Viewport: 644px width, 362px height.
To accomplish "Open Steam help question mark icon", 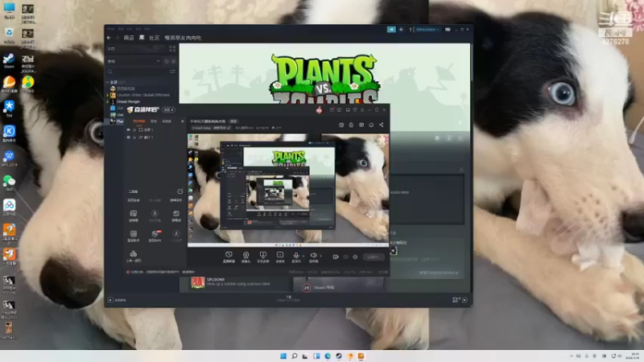I will 411,30.
